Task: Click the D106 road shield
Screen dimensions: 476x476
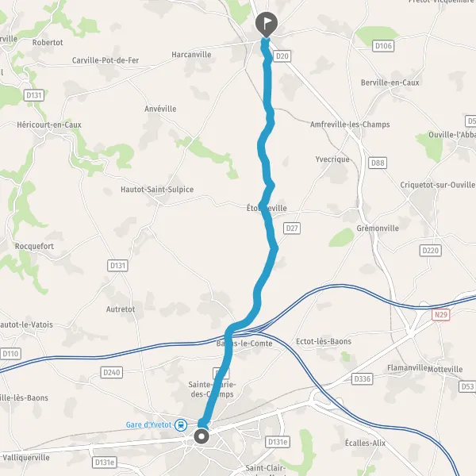Action: coord(383,46)
